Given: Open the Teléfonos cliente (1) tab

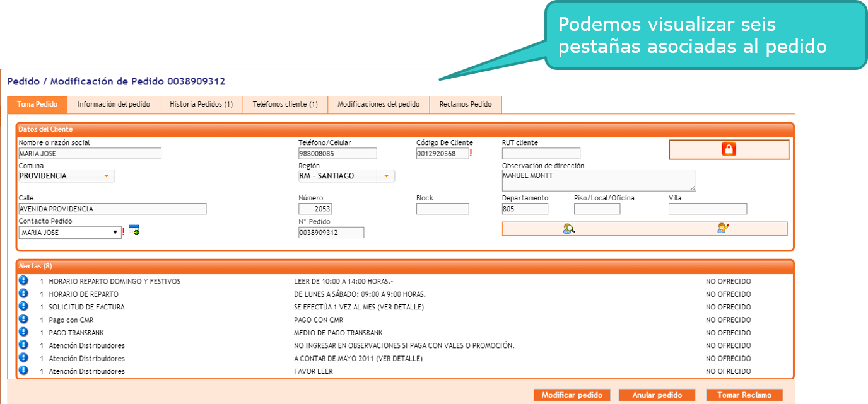Looking at the screenshot, I should click(285, 105).
